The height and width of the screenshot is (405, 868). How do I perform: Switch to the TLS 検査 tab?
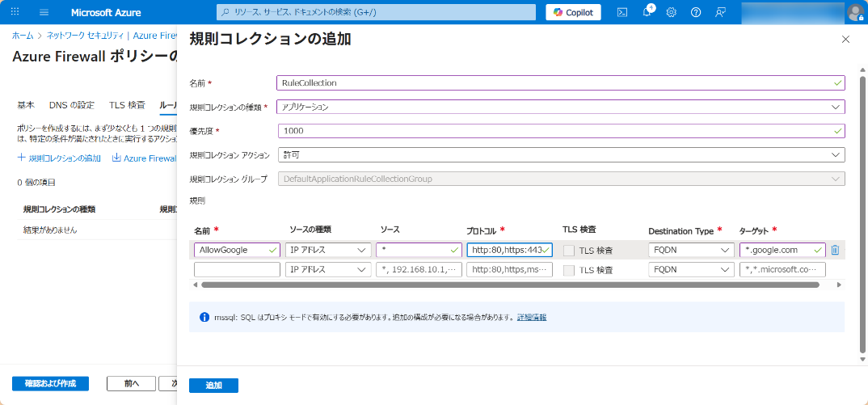pyautogui.click(x=127, y=105)
